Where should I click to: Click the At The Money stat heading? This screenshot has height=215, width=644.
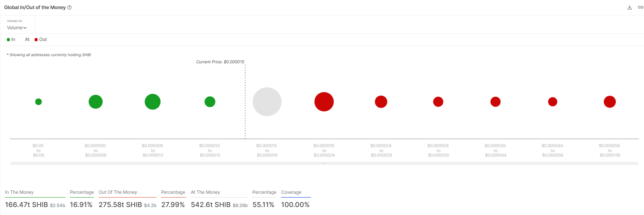pyautogui.click(x=205, y=192)
